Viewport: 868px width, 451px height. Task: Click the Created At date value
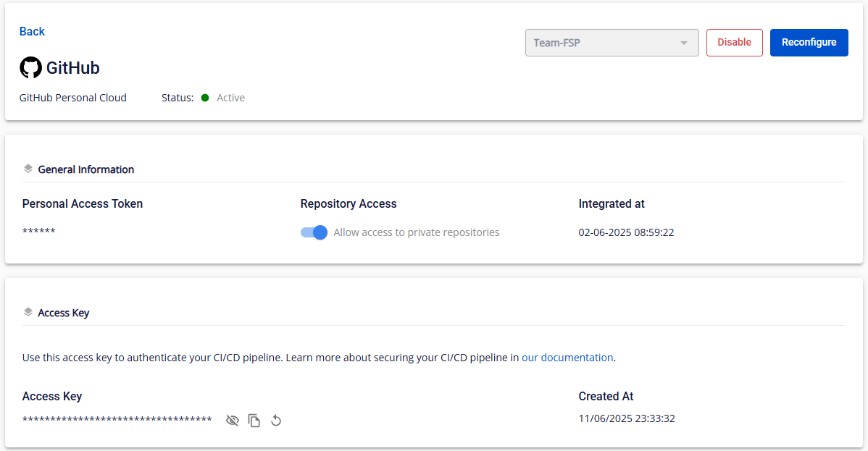[627, 418]
